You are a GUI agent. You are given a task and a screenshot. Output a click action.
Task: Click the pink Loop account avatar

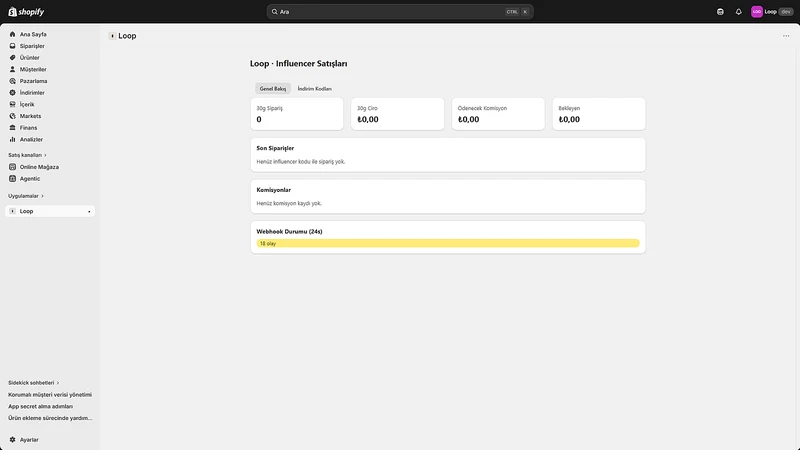click(x=757, y=12)
